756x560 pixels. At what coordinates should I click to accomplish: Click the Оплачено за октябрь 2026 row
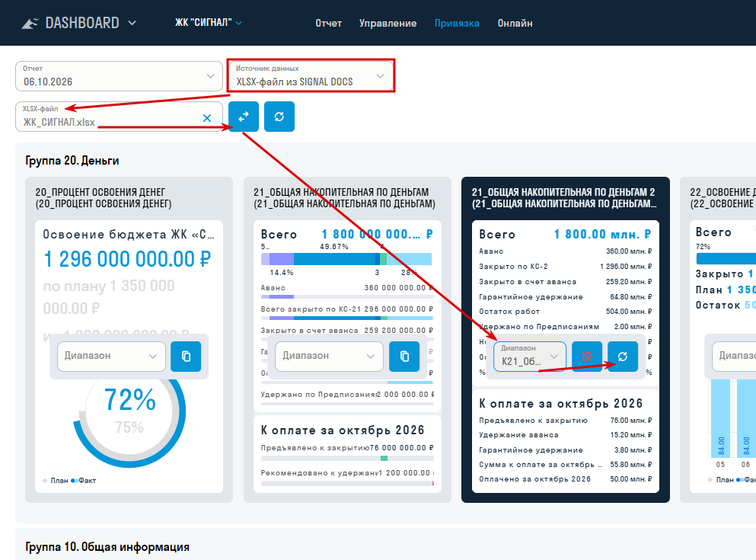point(565,479)
